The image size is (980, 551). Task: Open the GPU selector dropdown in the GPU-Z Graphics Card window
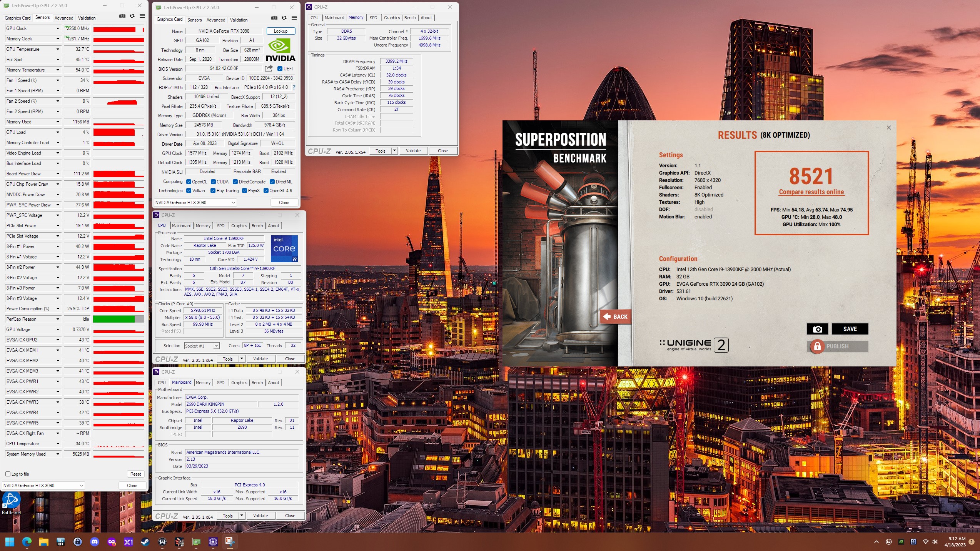point(195,203)
